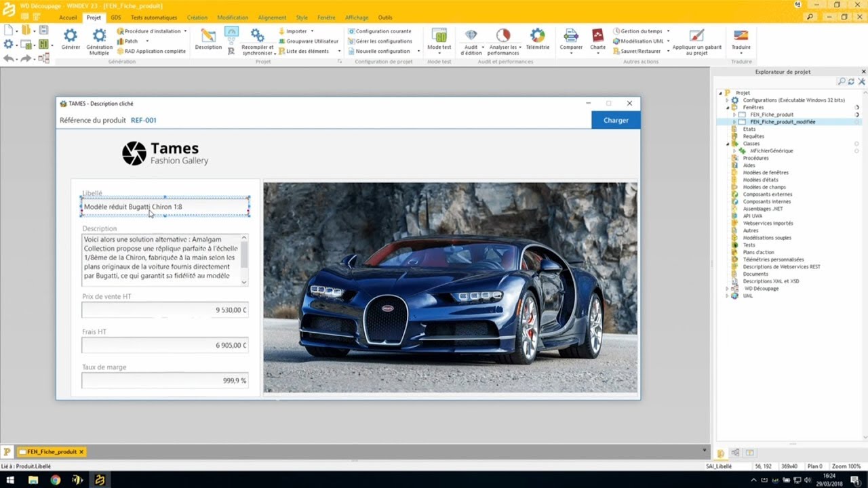This screenshot has height=488, width=868.
Task: Click RAD Application complète
Action: point(151,51)
